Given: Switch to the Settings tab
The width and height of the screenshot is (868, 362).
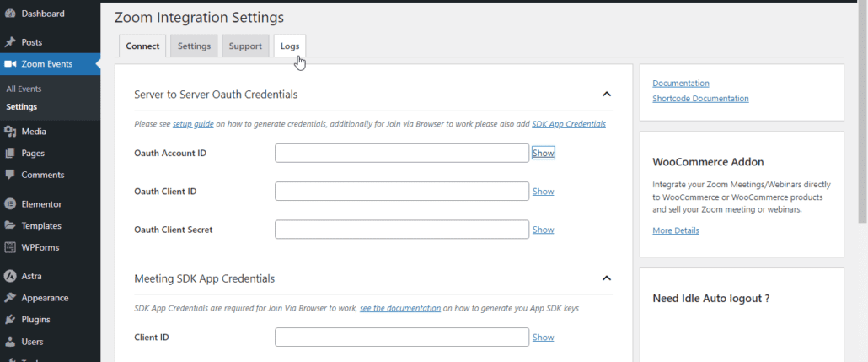Looking at the screenshot, I should [x=194, y=46].
